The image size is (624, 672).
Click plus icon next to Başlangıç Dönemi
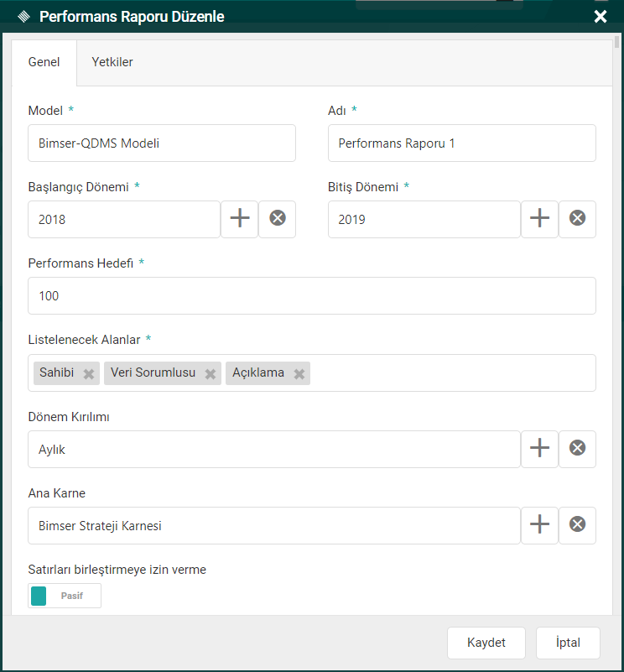[240, 219]
